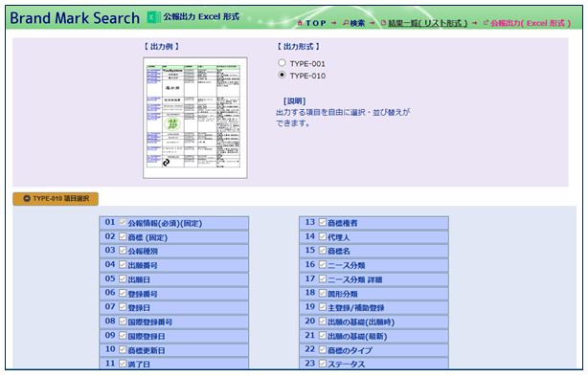Image resolution: width=588 pixels, height=377 pixels.
Task: Go to the 検索 breadcrumb link
Action: (x=357, y=23)
